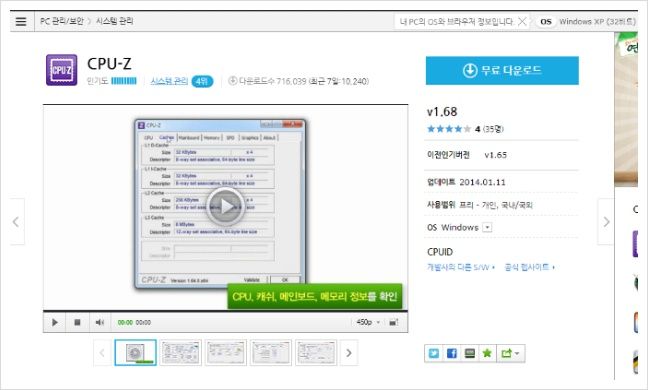This screenshot has height=390, width=648.
Task: Click the CPUID developer name
Action: click(440, 252)
